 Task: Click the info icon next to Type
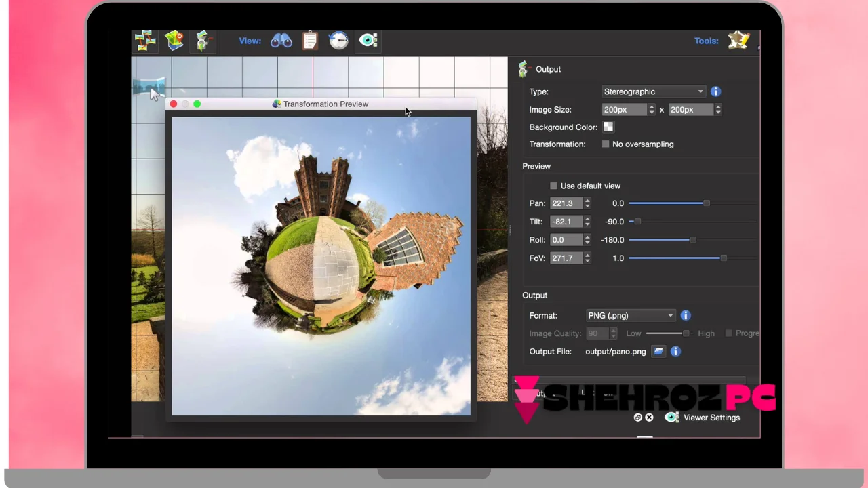(x=715, y=91)
